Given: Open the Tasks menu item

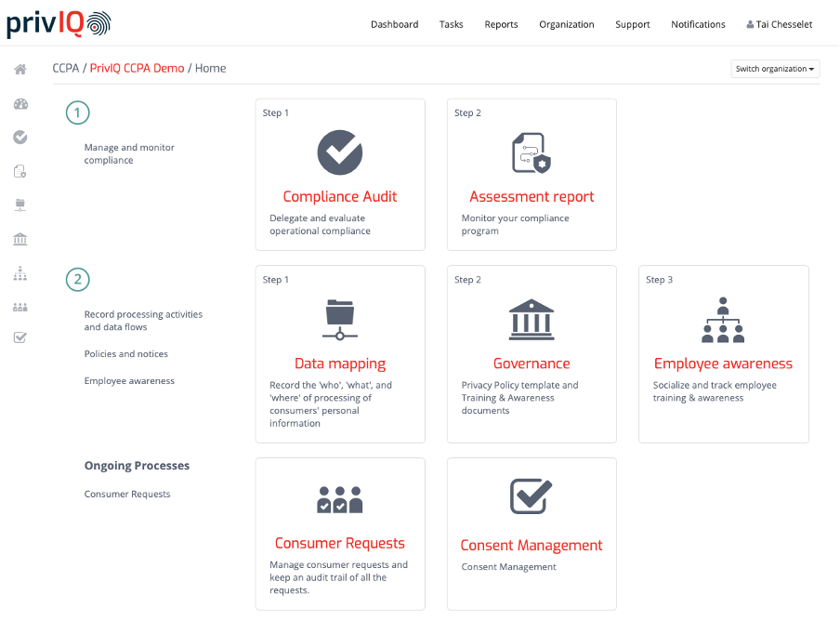Looking at the screenshot, I should pos(451,25).
